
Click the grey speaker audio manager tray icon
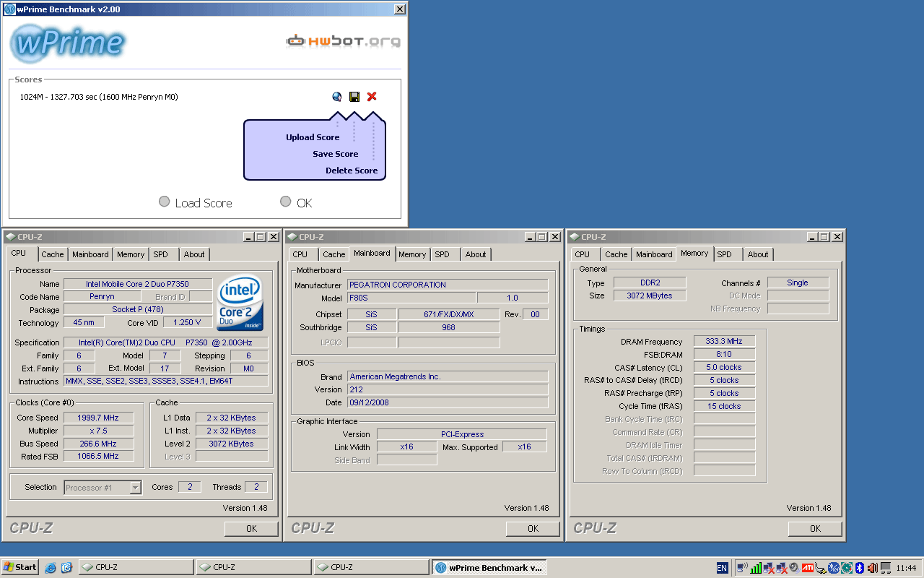(x=795, y=567)
